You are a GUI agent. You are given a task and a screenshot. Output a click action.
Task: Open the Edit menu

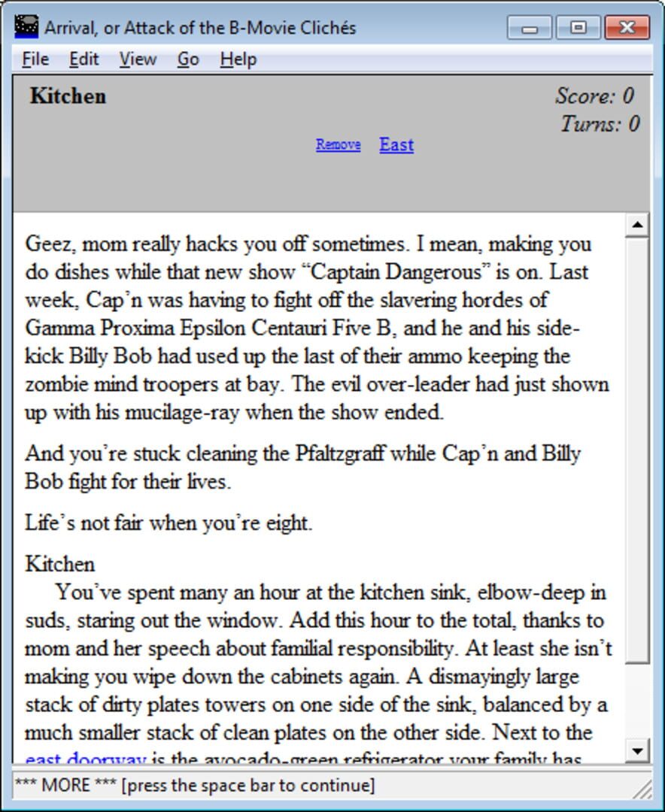click(x=84, y=59)
